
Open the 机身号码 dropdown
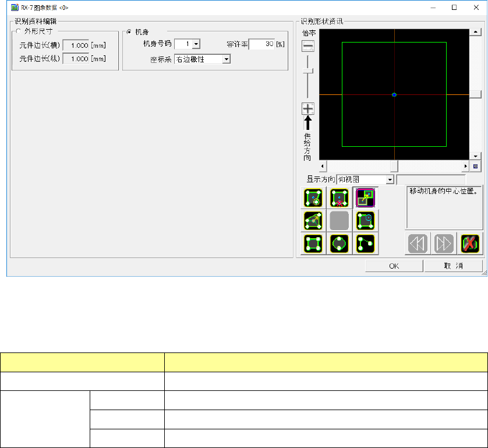(x=196, y=44)
